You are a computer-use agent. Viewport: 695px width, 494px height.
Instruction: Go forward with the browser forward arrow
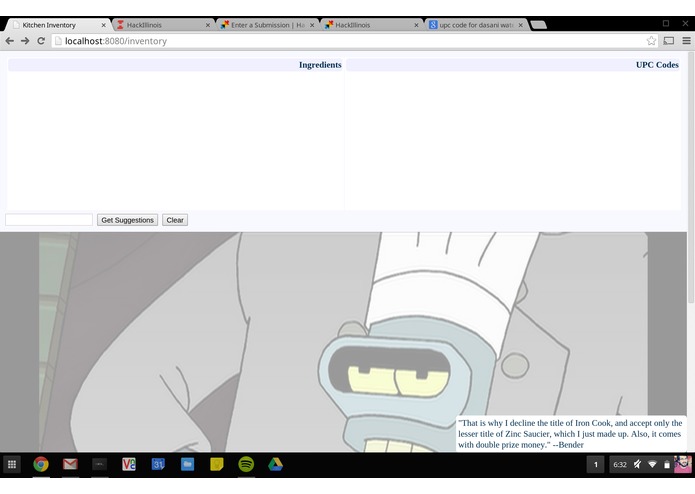[x=25, y=41]
